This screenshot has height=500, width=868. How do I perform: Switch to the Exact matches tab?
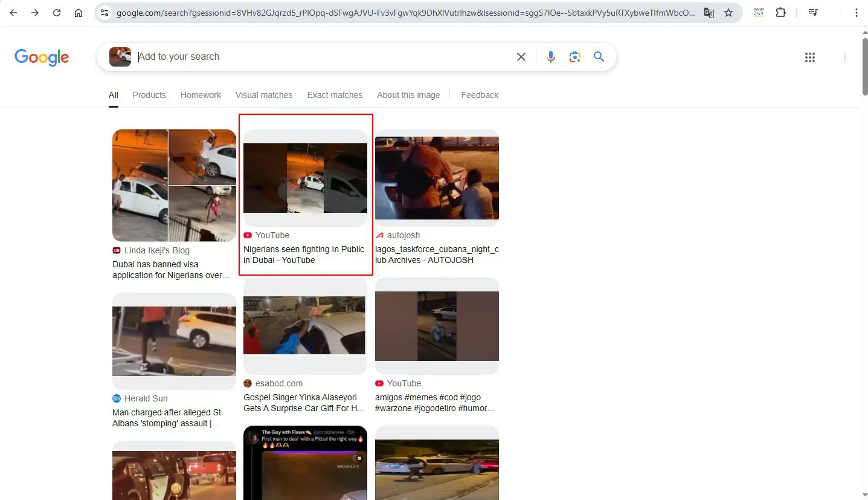(335, 95)
